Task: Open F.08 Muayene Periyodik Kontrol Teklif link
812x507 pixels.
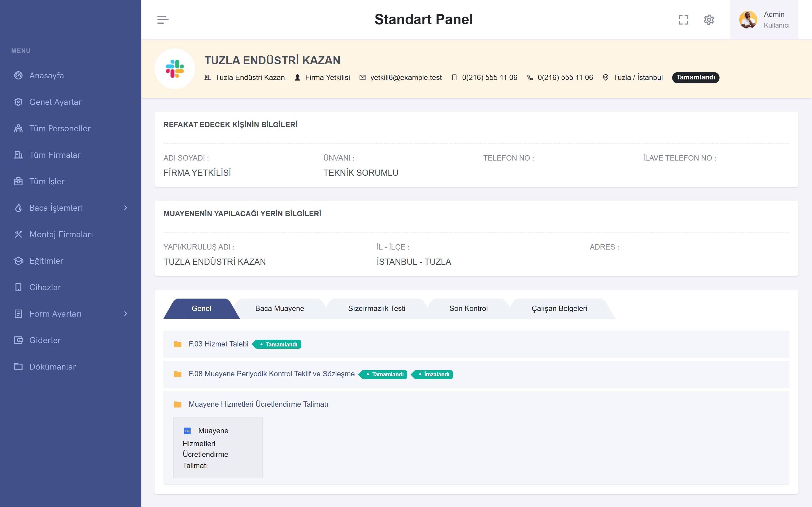Action: click(272, 374)
